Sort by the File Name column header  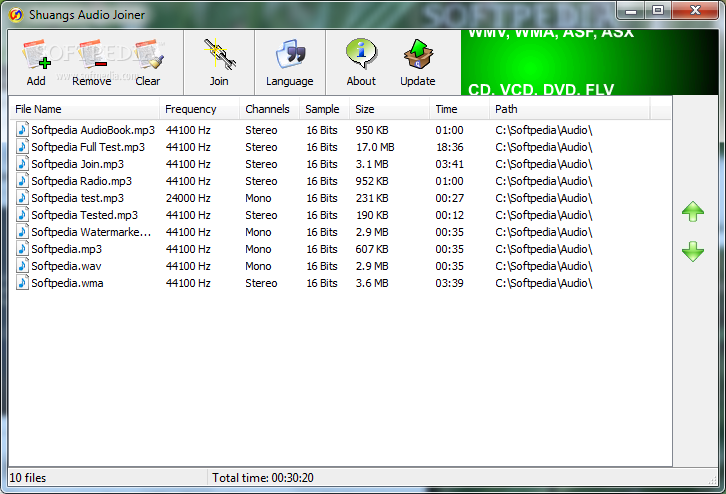pos(85,109)
